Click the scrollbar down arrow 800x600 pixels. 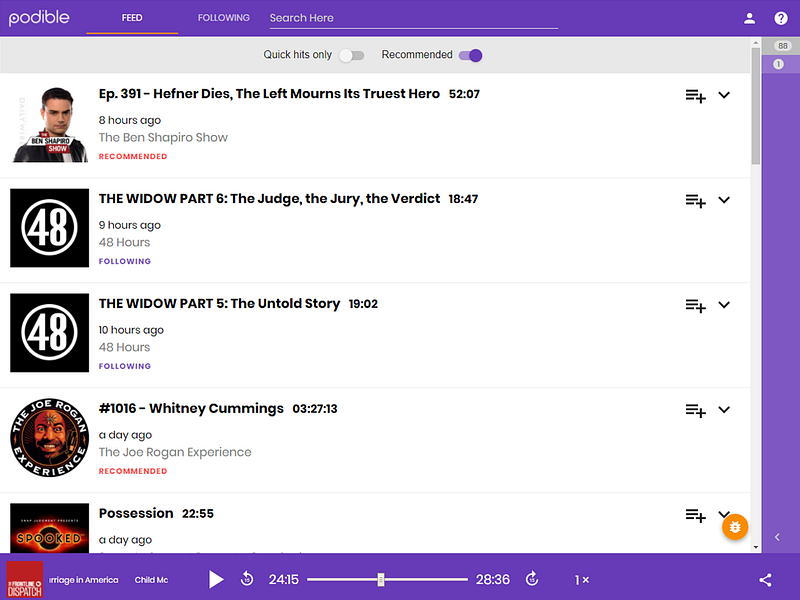pos(756,547)
